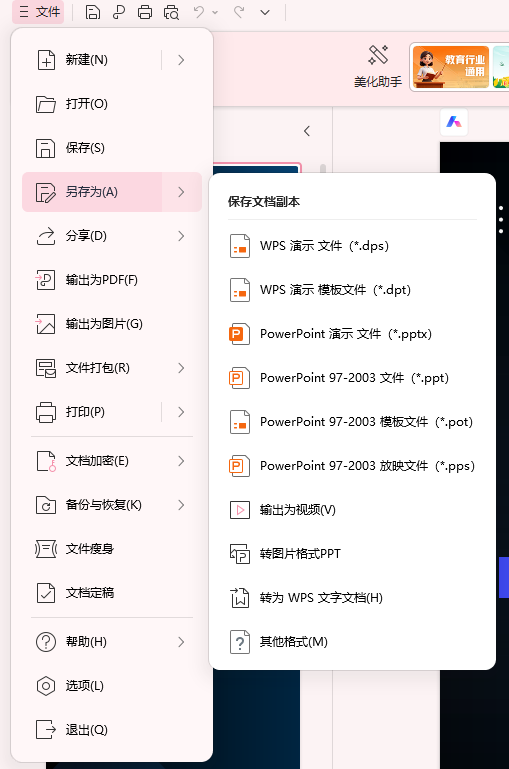Save as PowerPoint 97-2003 文件 (*.ppt)
509x769 pixels.
pos(352,378)
